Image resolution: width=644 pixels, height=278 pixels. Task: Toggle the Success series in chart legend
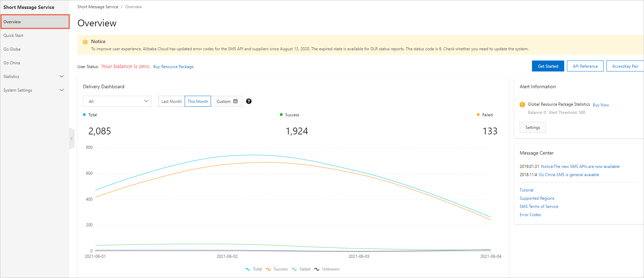pyautogui.click(x=277, y=269)
